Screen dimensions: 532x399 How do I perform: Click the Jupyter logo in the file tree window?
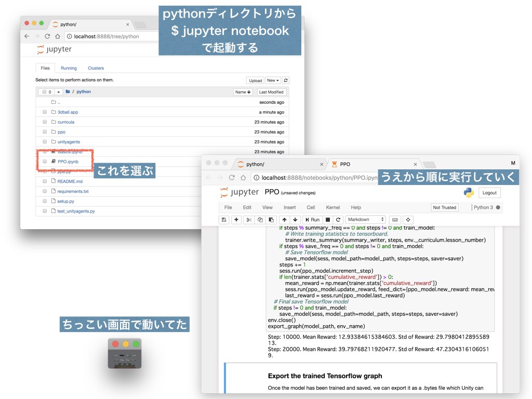(54, 49)
